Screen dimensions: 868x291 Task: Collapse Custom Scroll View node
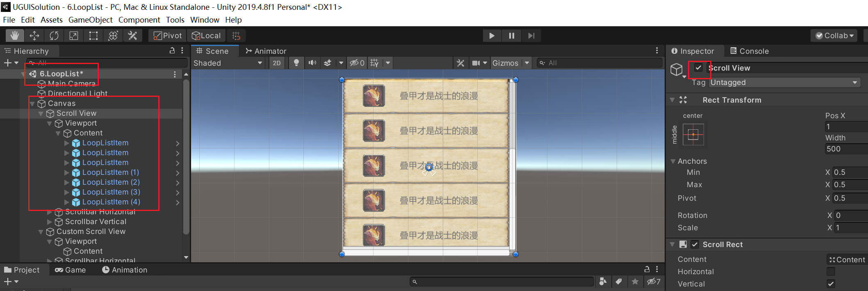[x=41, y=232]
